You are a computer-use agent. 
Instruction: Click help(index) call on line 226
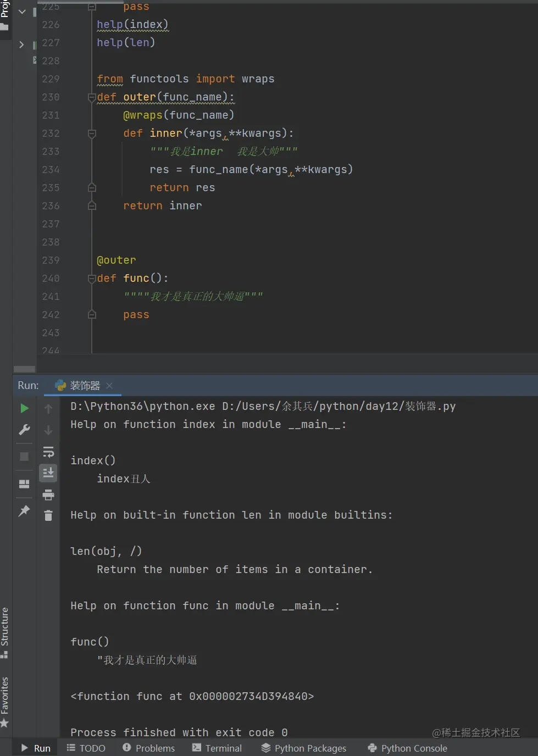(132, 25)
